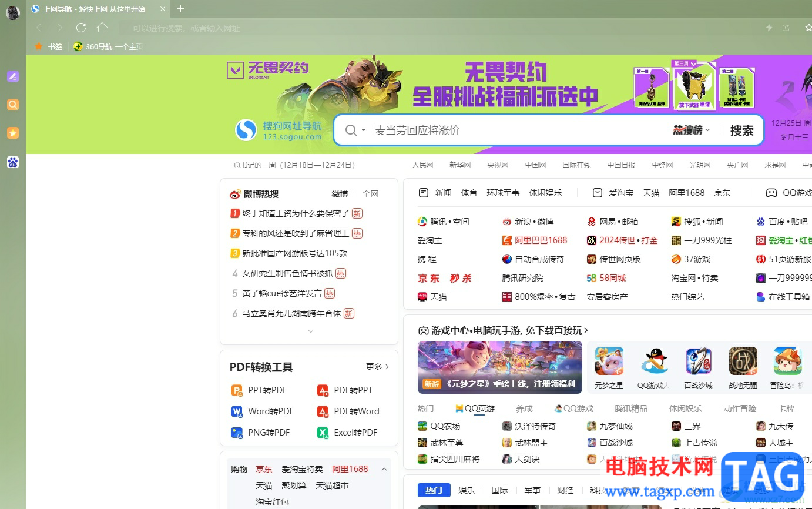The image size is (812, 509).
Task: Select the 体育 category tab
Action: [x=469, y=193]
